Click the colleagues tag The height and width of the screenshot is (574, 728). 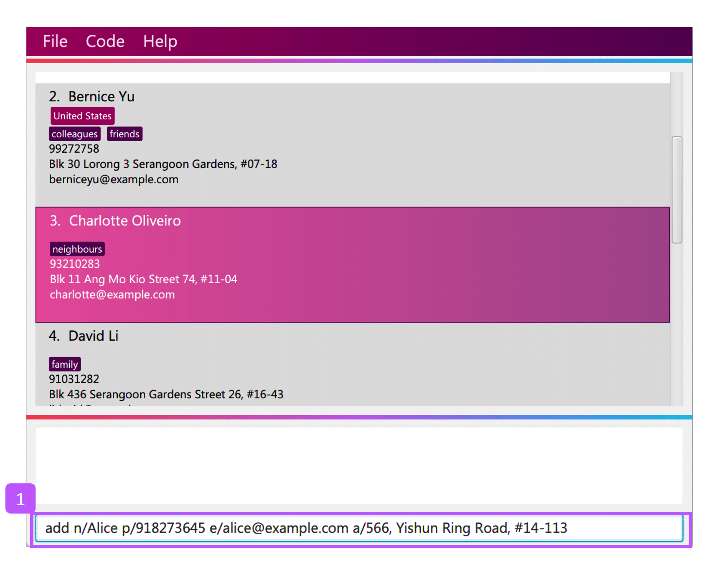coord(75,134)
